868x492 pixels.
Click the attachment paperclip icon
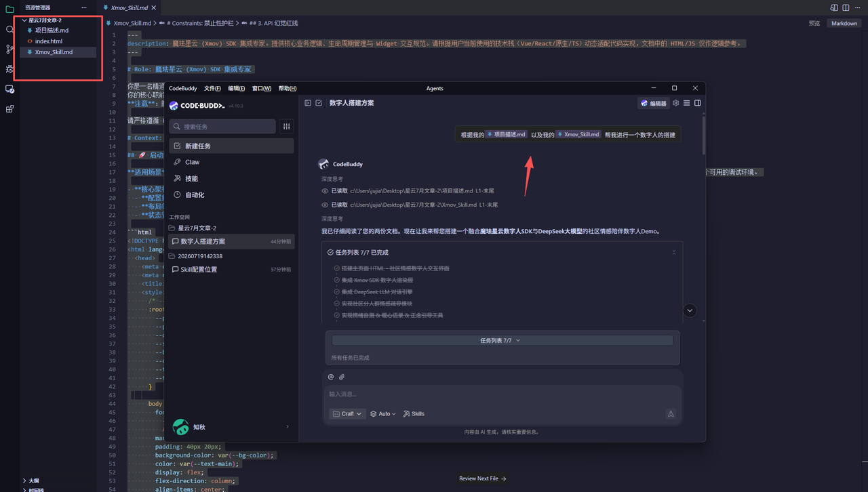342,377
